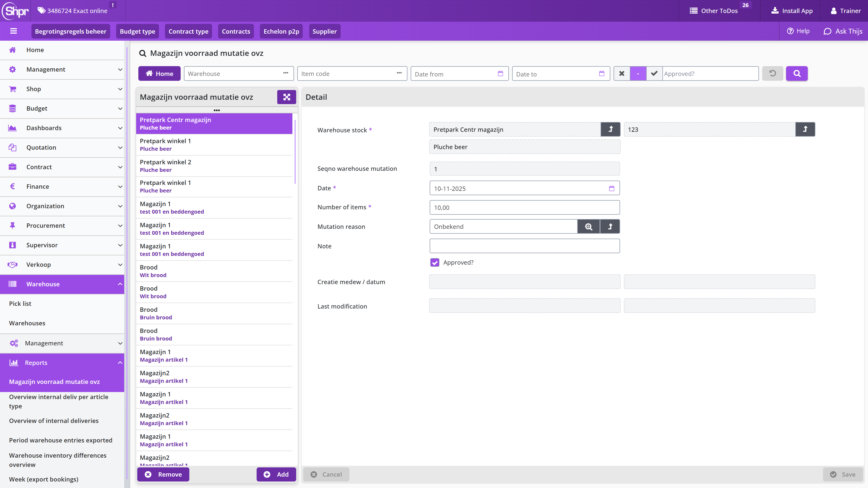Image resolution: width=868 pixels, height=488 pixels.
Task: Open the Contracts shortcut tab
Action: pos(236,31)
